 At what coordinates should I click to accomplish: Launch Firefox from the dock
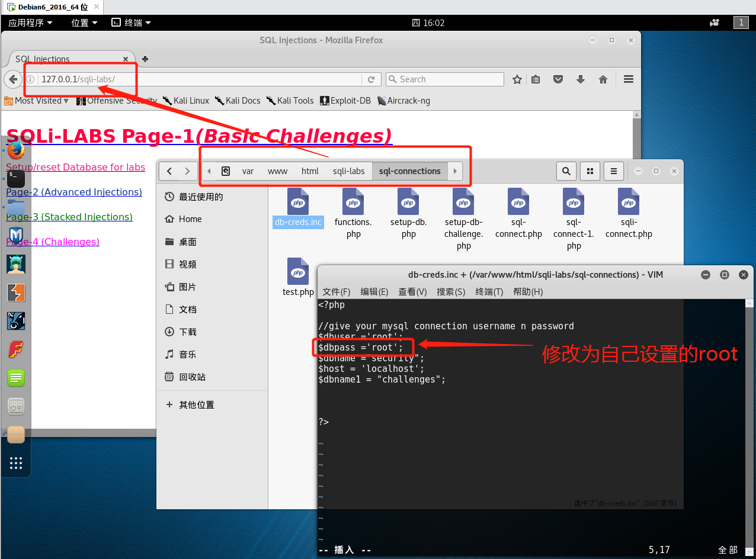coord(16,150)
